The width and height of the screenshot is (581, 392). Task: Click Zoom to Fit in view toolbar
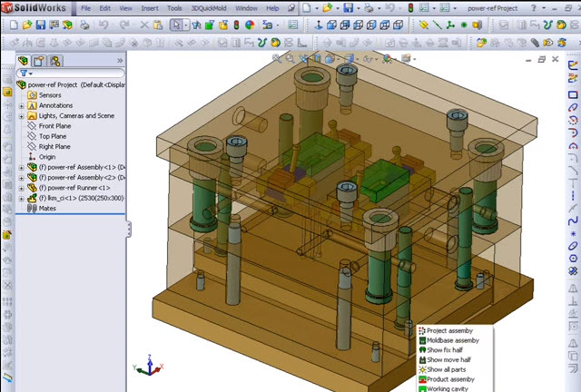click(x=276, y=58)
